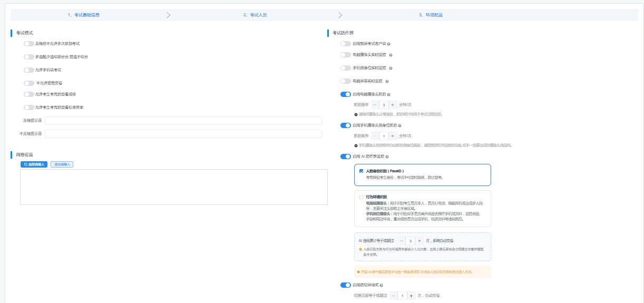
Task: Decrease AI 违规累计 count with minus button
Action: [402, 241]
